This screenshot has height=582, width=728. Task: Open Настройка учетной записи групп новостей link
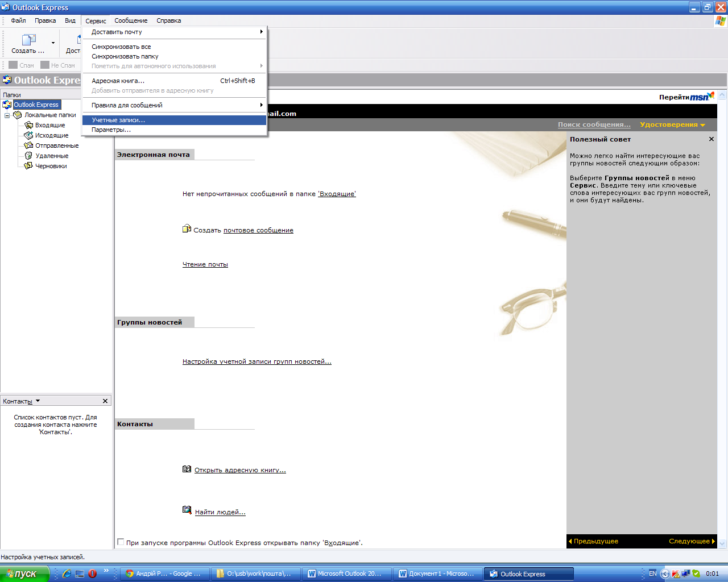[x=257, y=361]
